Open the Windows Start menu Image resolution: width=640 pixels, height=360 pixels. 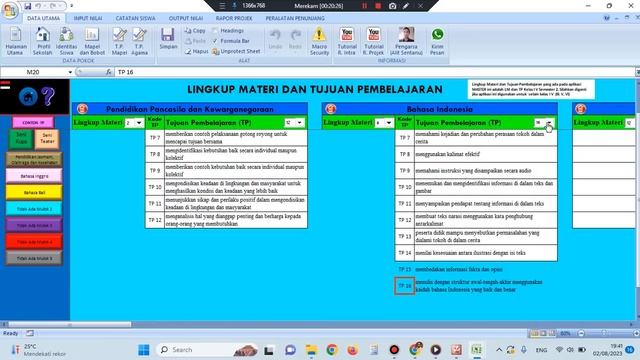pos(144,350)
